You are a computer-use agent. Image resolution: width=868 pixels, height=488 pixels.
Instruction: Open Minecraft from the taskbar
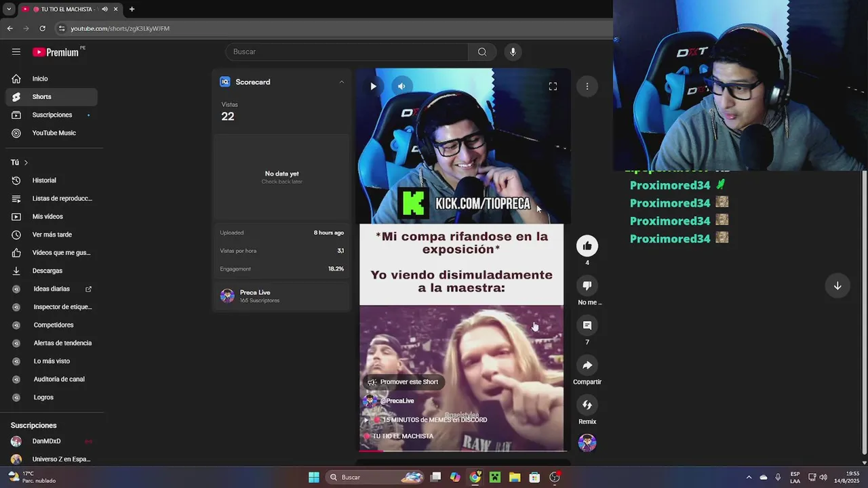pyautogui.click(x=495, y=477)
